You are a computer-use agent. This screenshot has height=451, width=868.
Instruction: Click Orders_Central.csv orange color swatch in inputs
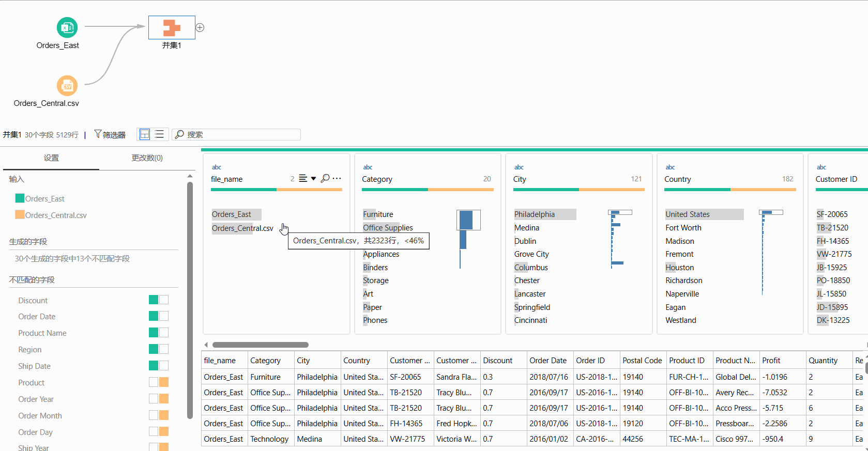click(20, 215)
